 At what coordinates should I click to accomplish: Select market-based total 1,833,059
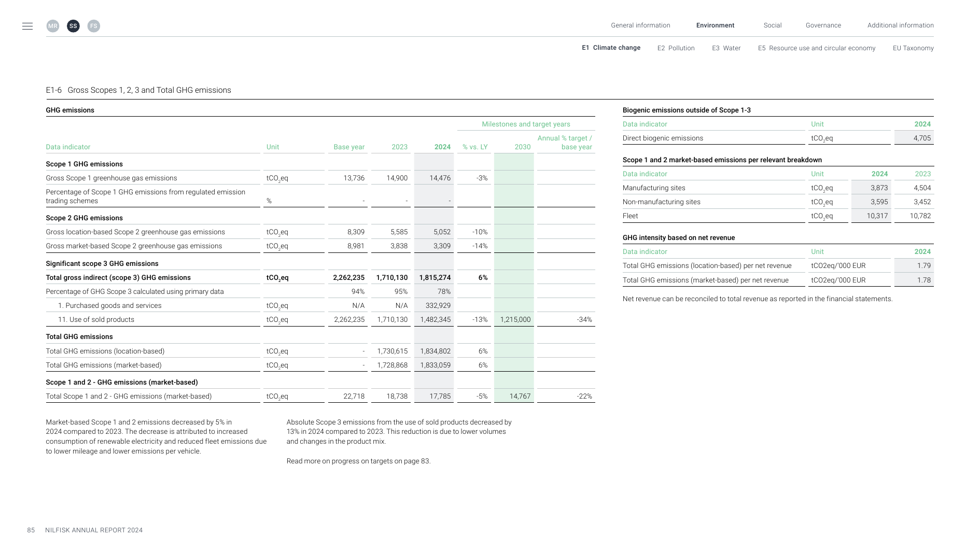[x=435, y=365]
